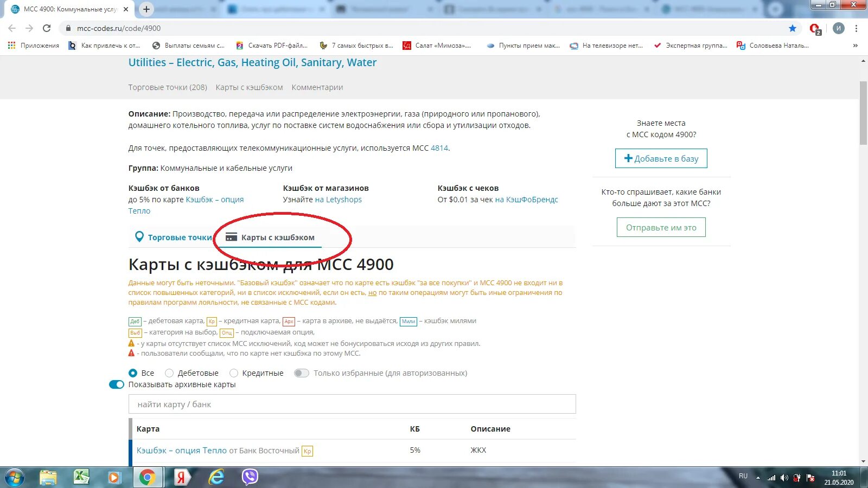868x488 pixels.
Task: Expand hidden bookmarks chevron
Action: pos(856,46)
